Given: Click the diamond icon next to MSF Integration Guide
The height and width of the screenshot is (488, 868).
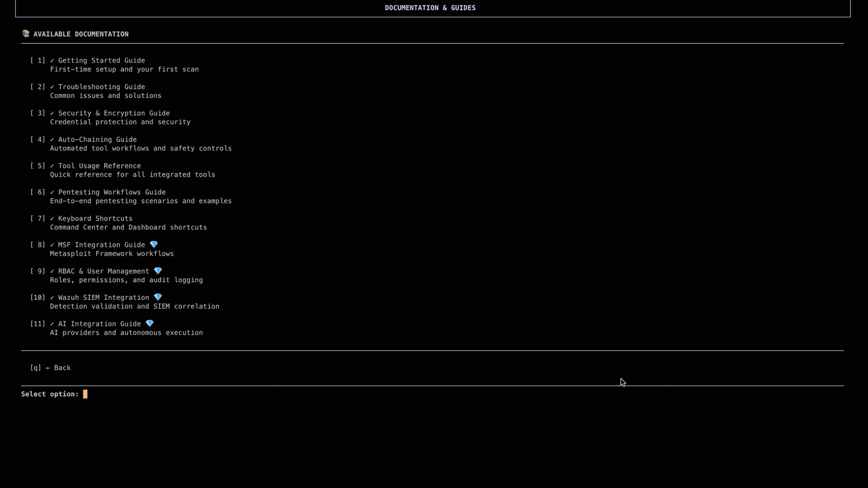Looking at the screenshot, I should [x=153, y=245].
